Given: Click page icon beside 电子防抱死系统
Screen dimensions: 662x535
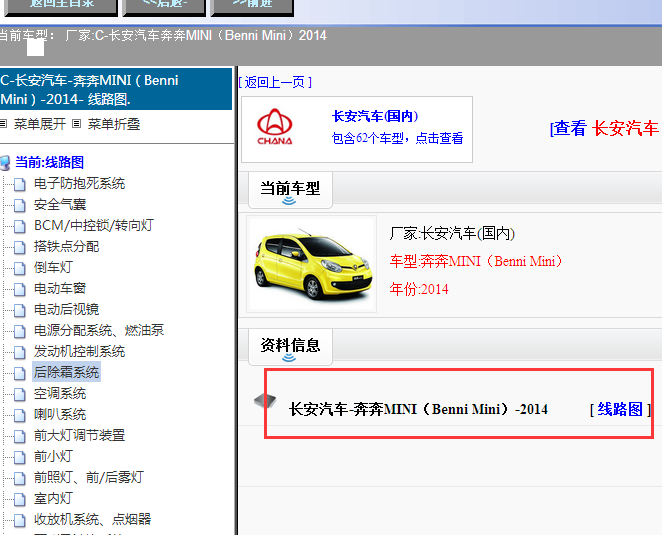Looking at the screenshot, I should coord(19,185).
